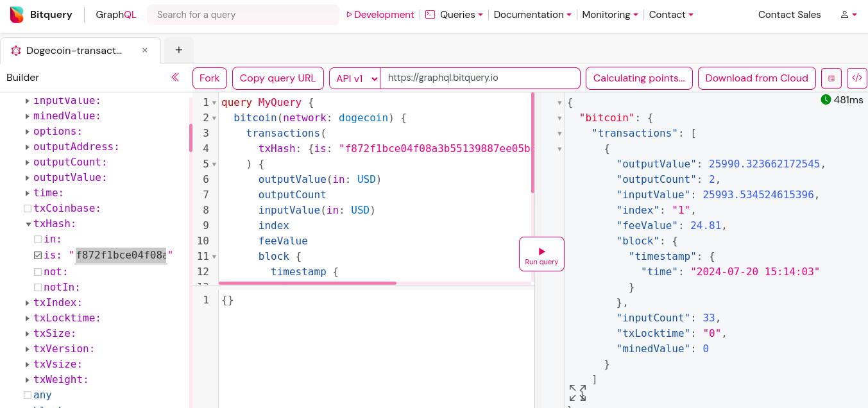This screenshot has height=408, width=868.
Task: Click the code snippet icon button
Action: [x=856, y=78]
